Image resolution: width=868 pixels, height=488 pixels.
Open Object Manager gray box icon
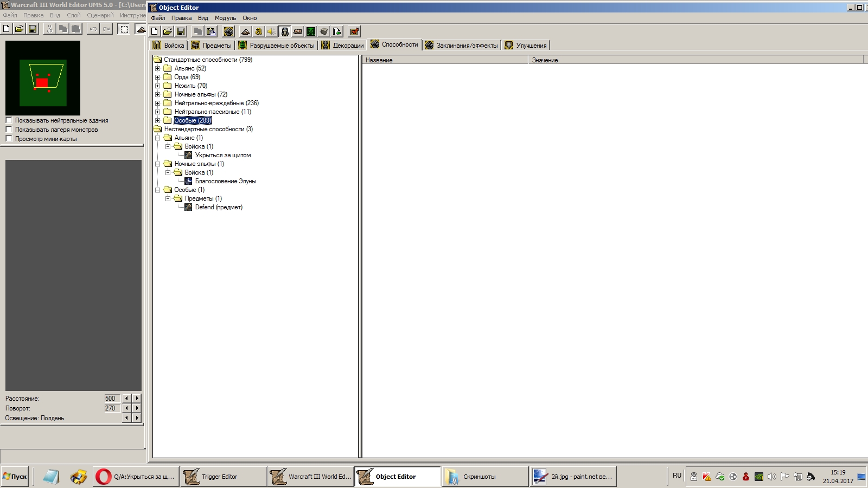(324, 31)
